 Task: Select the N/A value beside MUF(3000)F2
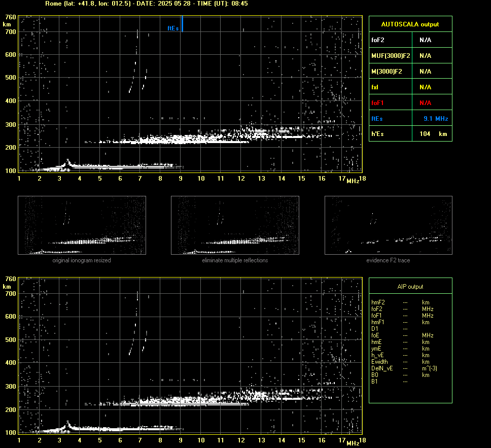(x=425, y=56)
